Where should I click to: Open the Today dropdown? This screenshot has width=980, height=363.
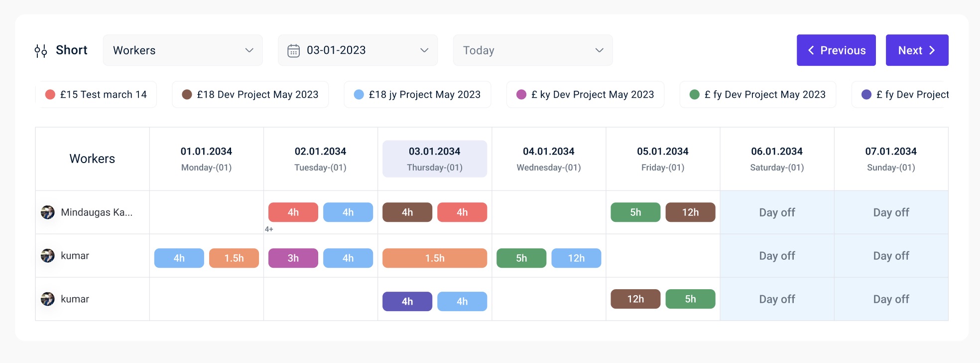pos(532,50)
